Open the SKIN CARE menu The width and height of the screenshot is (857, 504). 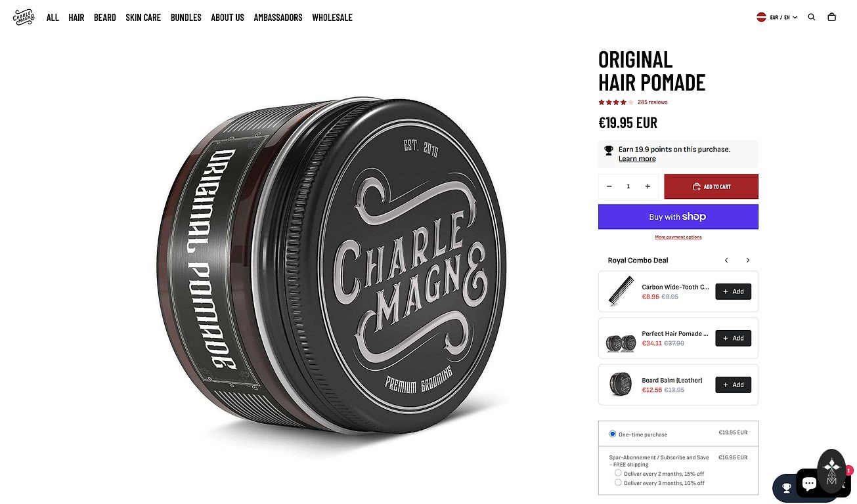tap(143, 18)
